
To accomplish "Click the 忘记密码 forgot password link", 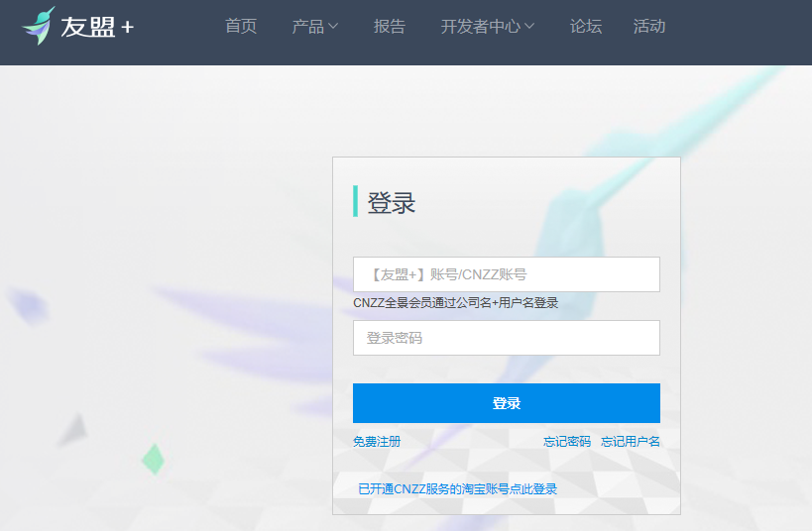I will (x=567, y=442).
